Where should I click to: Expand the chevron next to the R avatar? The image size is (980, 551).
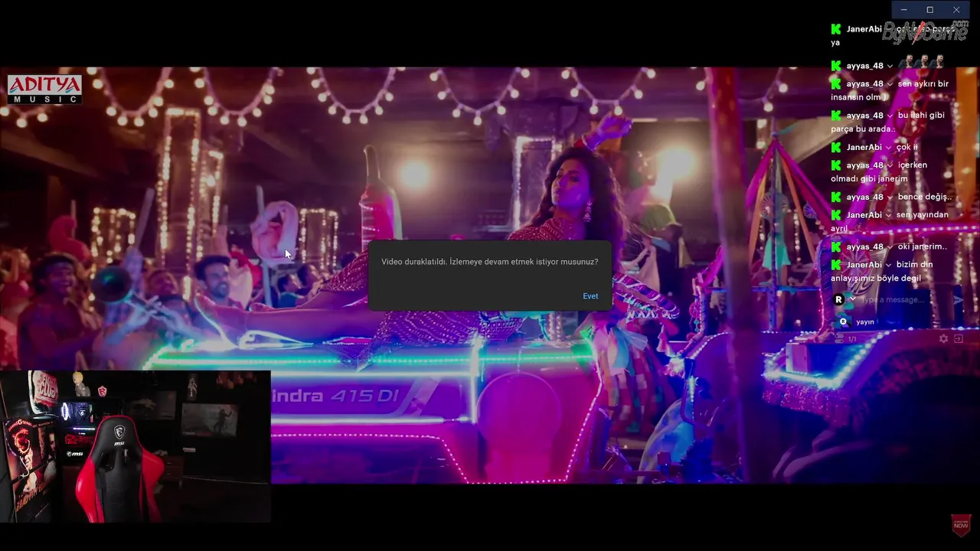coord(853,299)
